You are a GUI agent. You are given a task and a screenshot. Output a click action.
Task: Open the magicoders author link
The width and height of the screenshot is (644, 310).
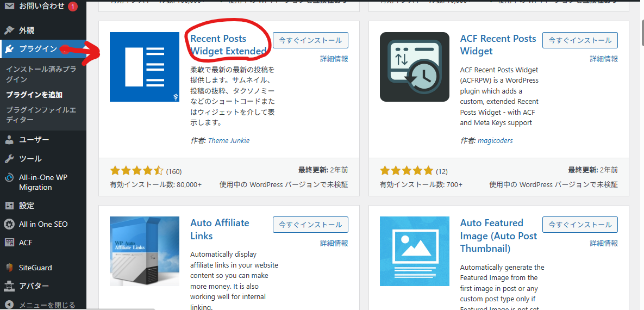(495, 141)
